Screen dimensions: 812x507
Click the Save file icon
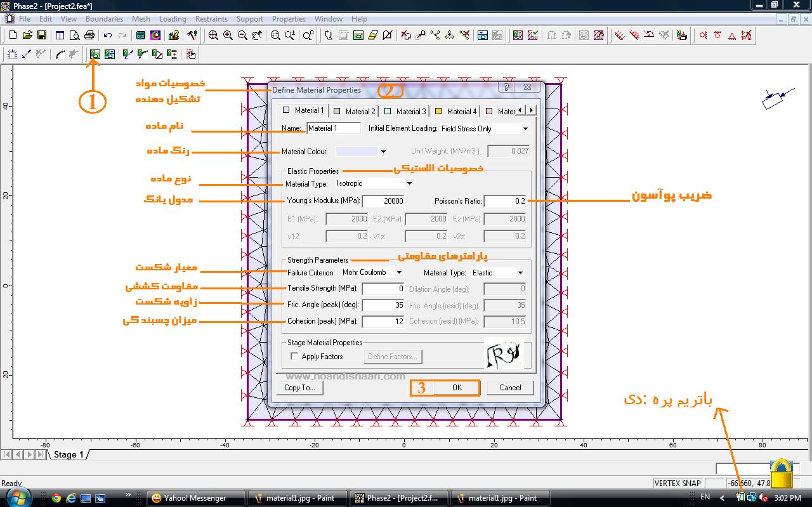[42, 36]
